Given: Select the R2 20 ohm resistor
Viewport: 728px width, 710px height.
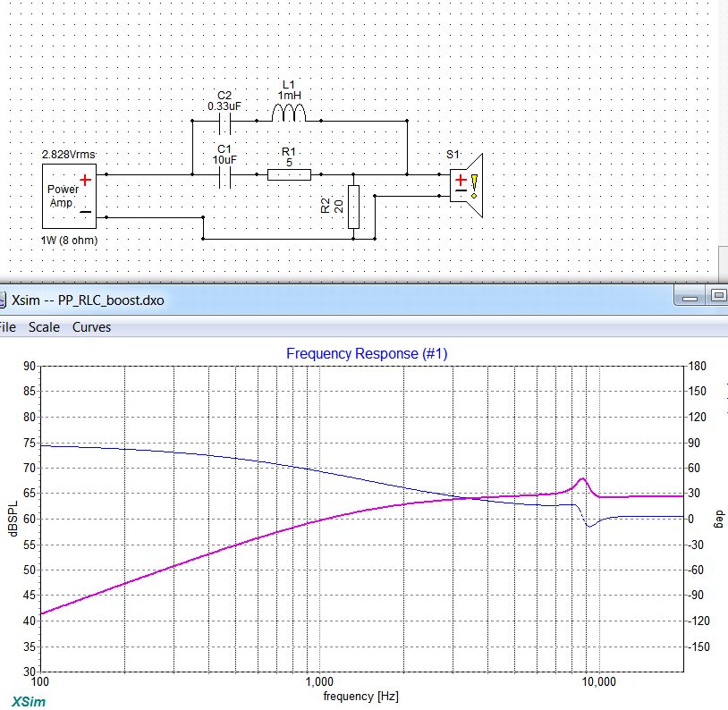Looking at the screenshot, I should click(x=353, y=207).
